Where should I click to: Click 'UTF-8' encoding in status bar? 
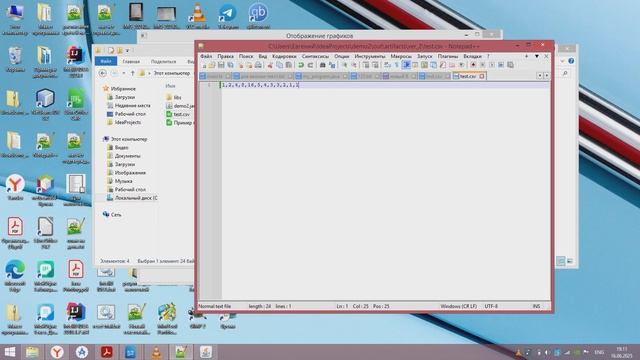coord(491,306)
